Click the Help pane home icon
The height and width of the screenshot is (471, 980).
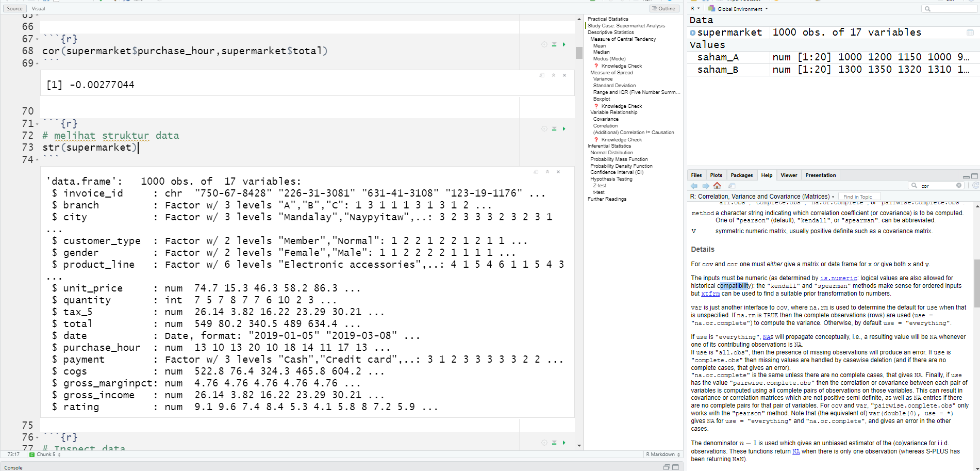717,185
